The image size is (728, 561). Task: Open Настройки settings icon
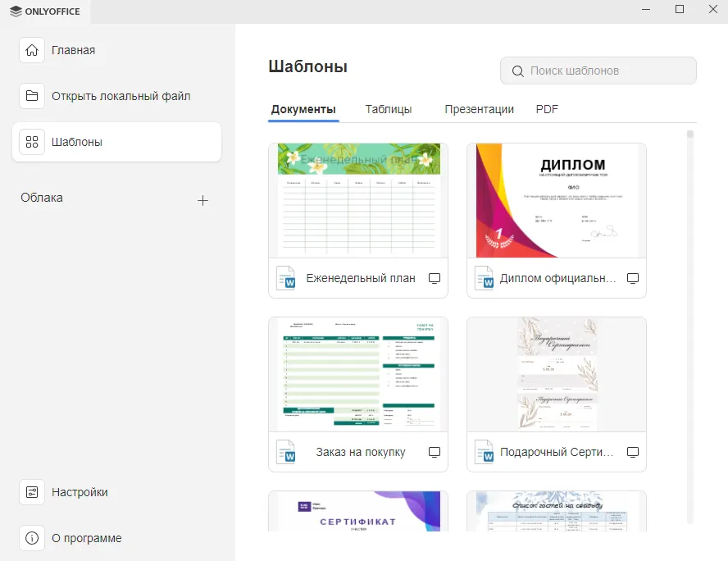pos(32,492)
